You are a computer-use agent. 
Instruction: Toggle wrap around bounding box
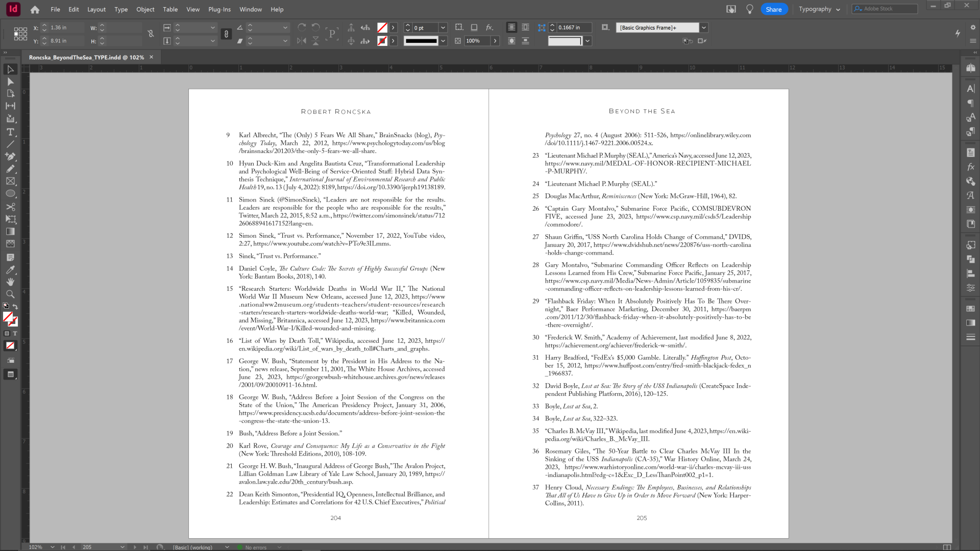click(x=525, y=28)
